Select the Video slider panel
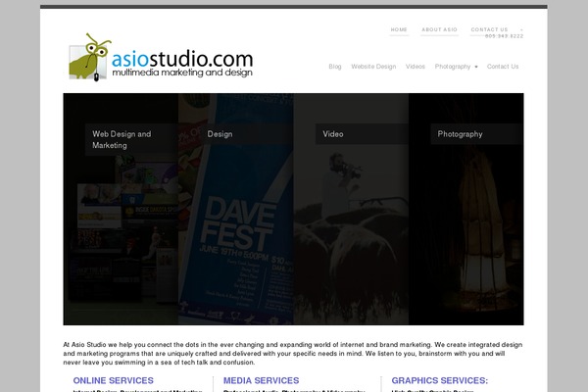Screen dimensions: 588x392 351,209
